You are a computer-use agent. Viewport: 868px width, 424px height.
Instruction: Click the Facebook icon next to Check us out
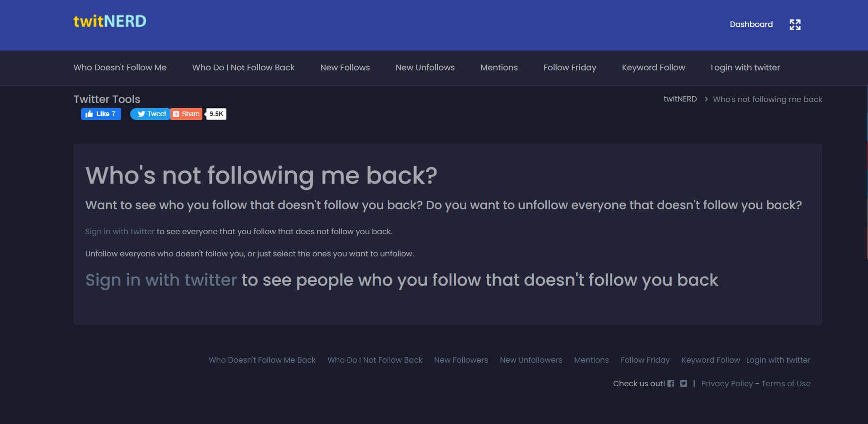(x=671, y=383)
